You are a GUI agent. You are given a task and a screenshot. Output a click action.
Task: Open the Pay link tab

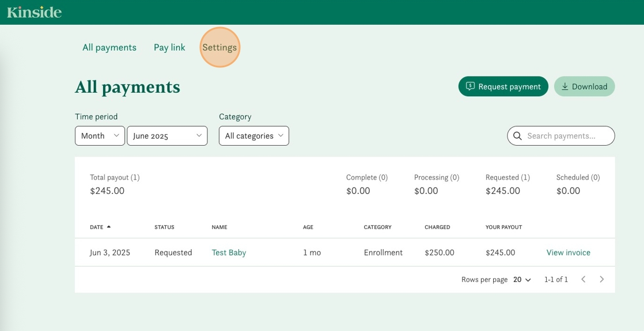tap(169, 47)
